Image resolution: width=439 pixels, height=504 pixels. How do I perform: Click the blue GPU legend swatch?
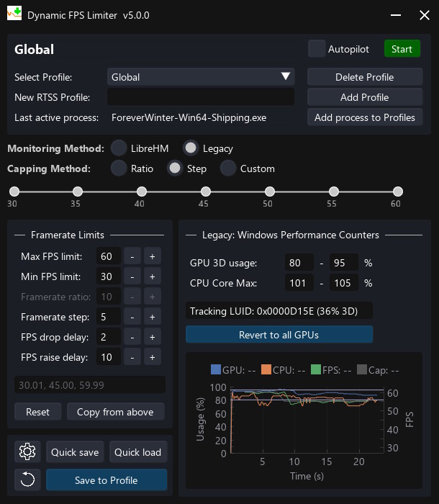tap(216, 369)
